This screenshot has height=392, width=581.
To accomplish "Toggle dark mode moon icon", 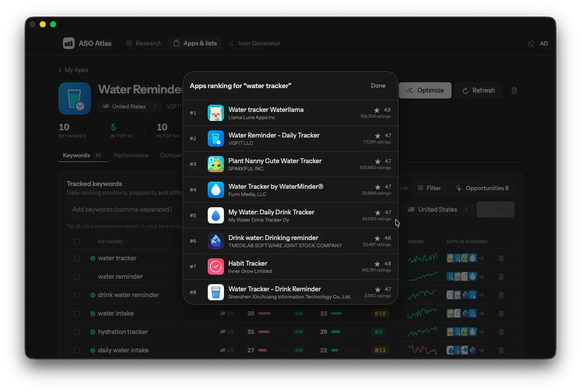I will [x=532, y=44].
